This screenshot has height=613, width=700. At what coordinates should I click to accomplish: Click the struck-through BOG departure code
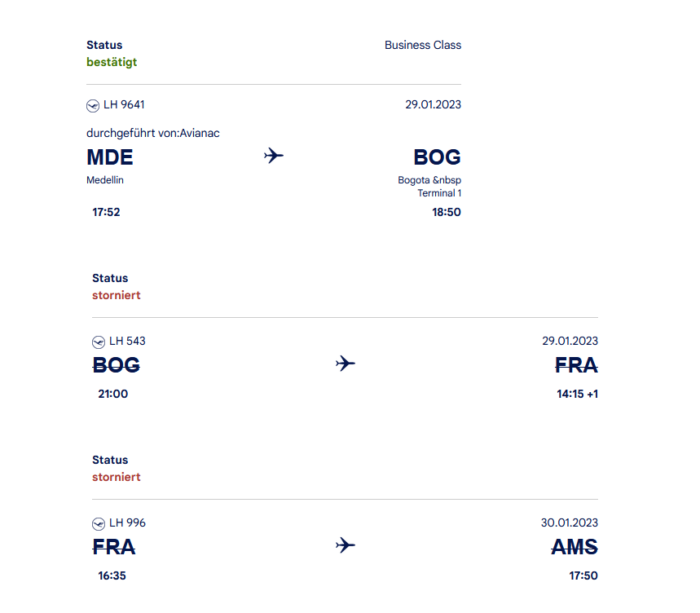[116, 365]
